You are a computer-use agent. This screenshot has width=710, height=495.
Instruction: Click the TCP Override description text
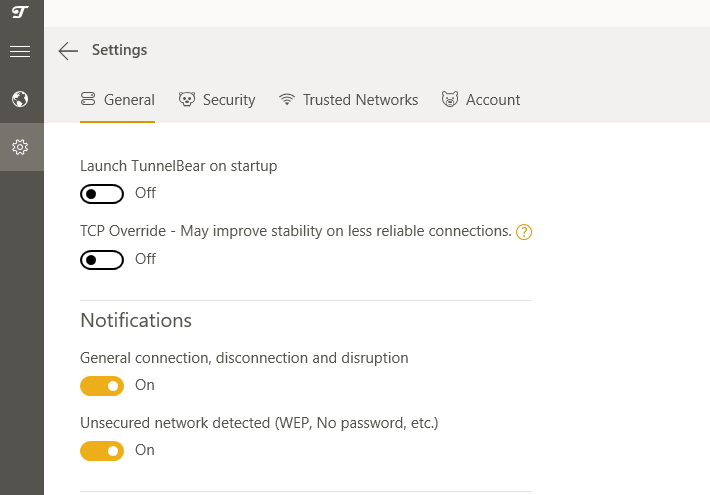pos(296,231)
